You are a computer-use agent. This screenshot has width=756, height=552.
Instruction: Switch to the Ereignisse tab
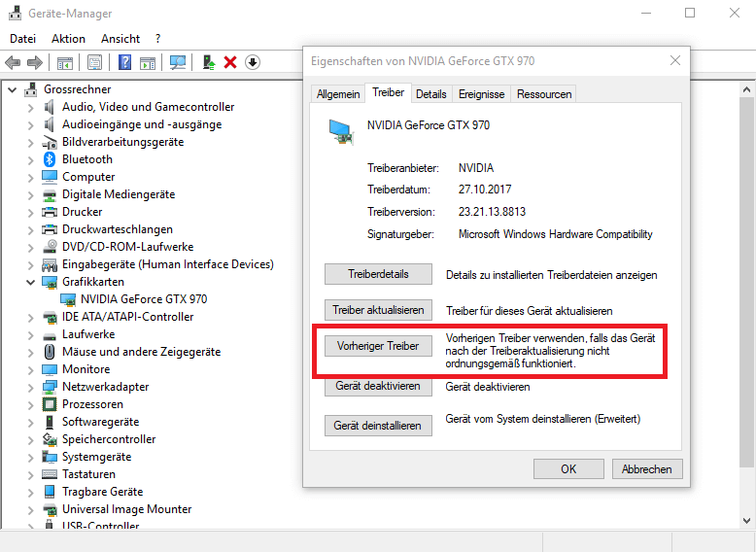coord(481,94)
